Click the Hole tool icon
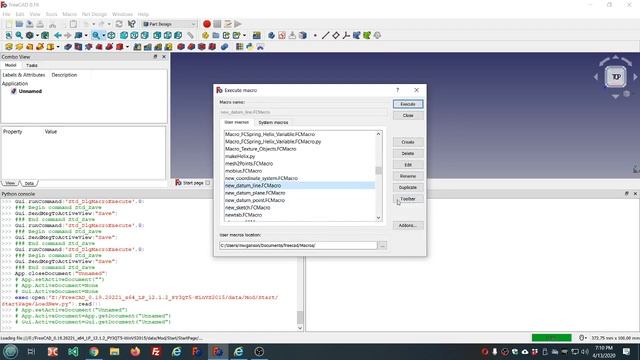Image resolution: width=640 pixels, height=360 pixels. click(78, 47)
